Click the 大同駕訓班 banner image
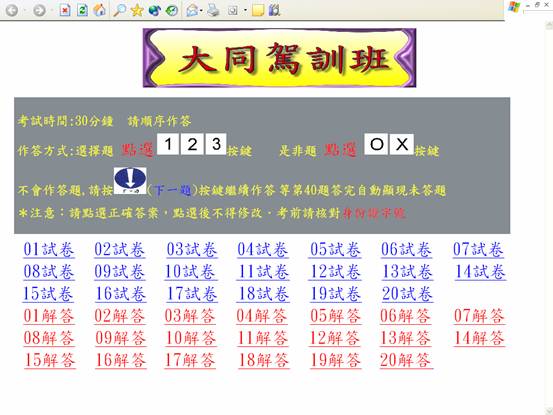Viewport: 553px width, 415px height. pos(279,58)
